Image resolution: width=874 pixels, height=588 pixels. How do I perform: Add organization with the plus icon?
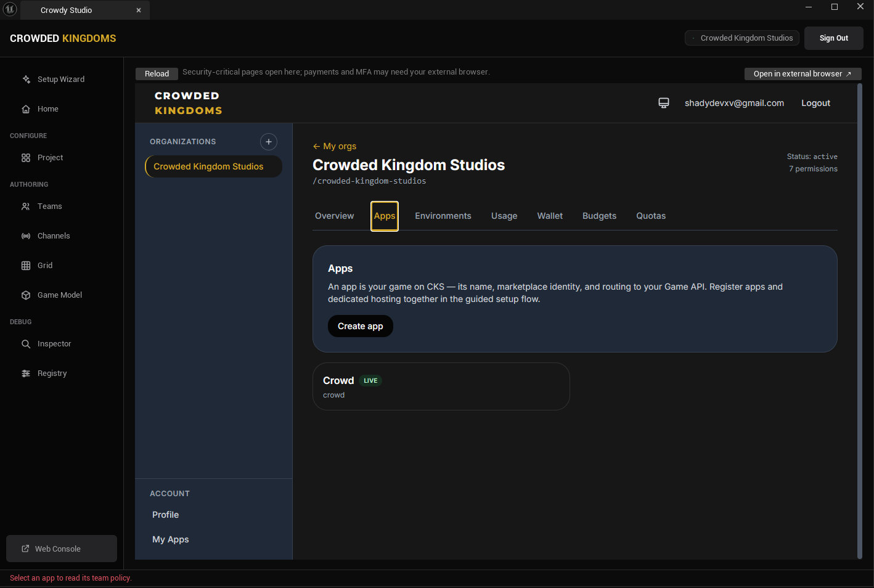coord(269,142)
